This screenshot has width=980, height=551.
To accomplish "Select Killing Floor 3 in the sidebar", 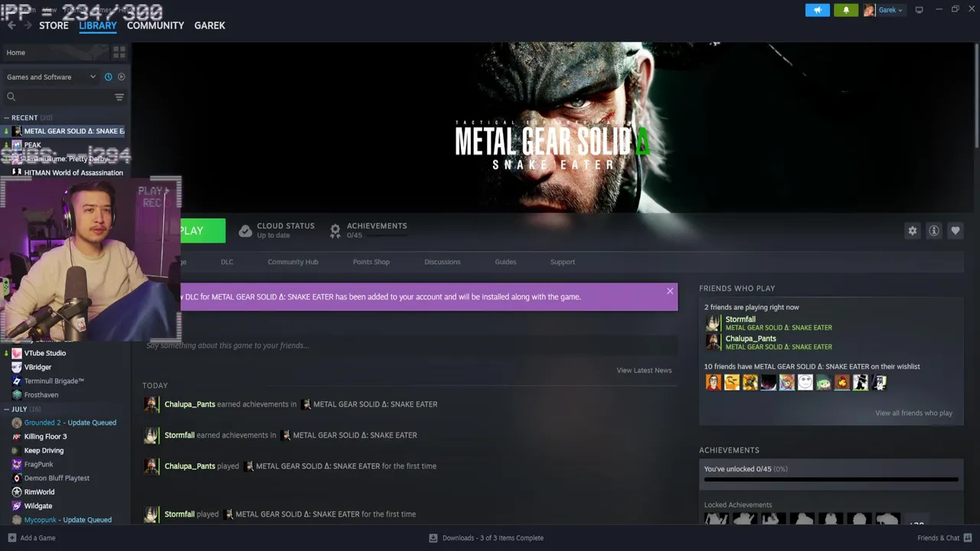I will pos(45,436).
